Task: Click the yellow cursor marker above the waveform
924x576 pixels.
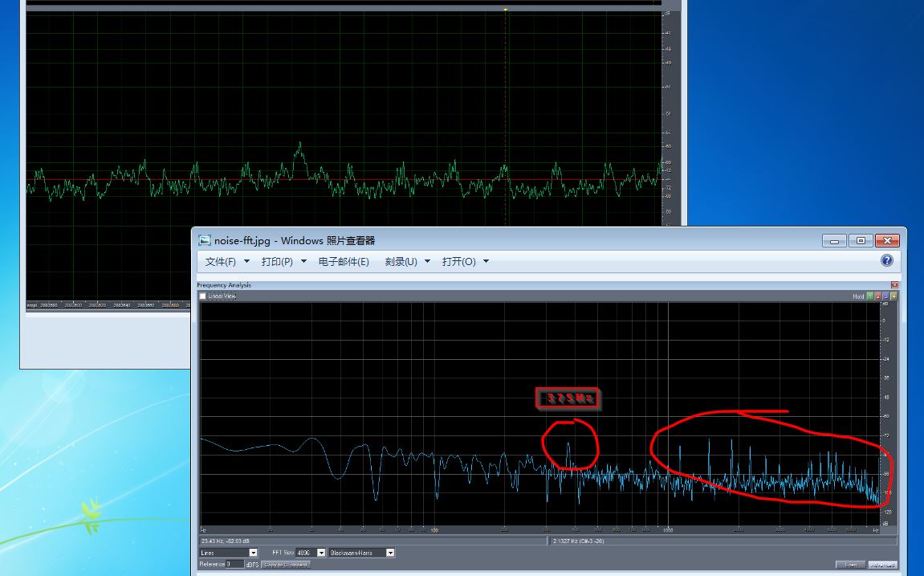Action: pos(506,10)
